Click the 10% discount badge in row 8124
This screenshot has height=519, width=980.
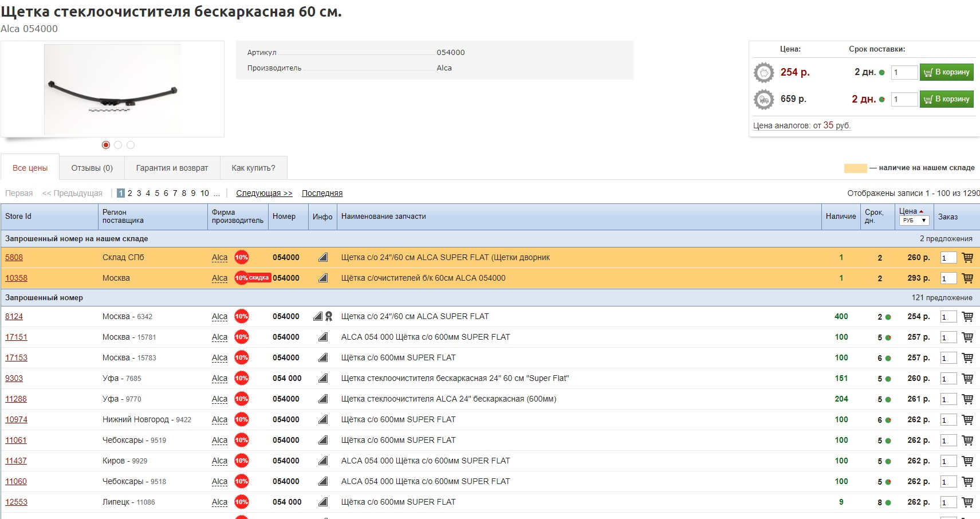[242, 316]
